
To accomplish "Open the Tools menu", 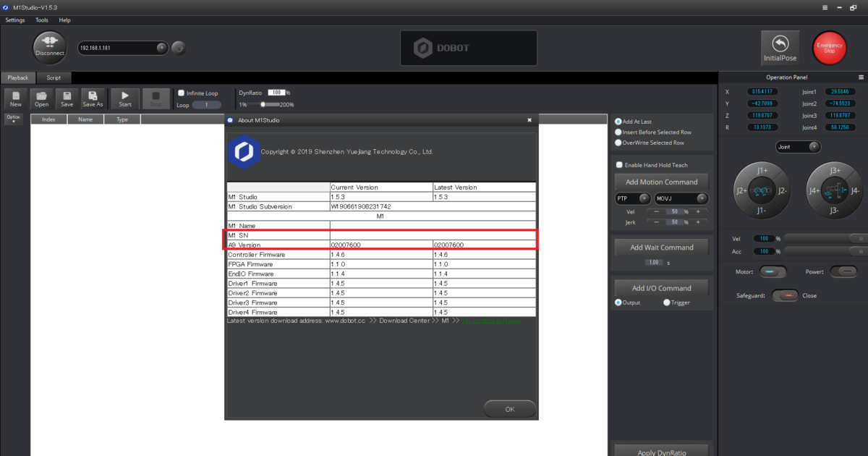I will click(x=42, y=20).
